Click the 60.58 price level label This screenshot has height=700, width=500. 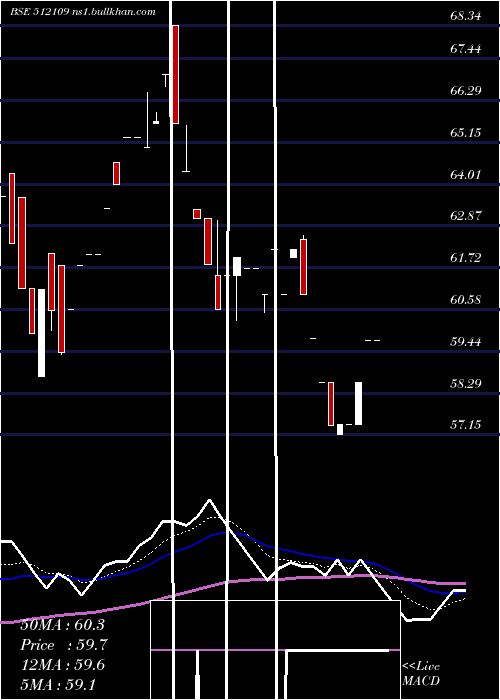tap(466, 300)
